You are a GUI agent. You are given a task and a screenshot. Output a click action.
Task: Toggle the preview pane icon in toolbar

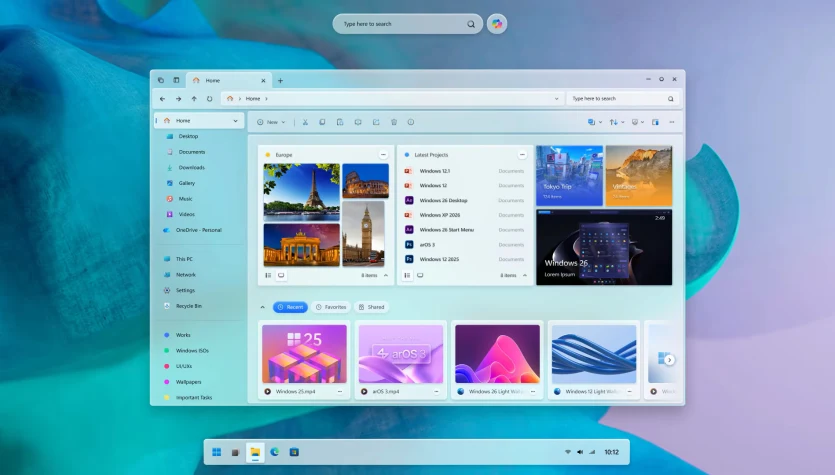(655, 122)
